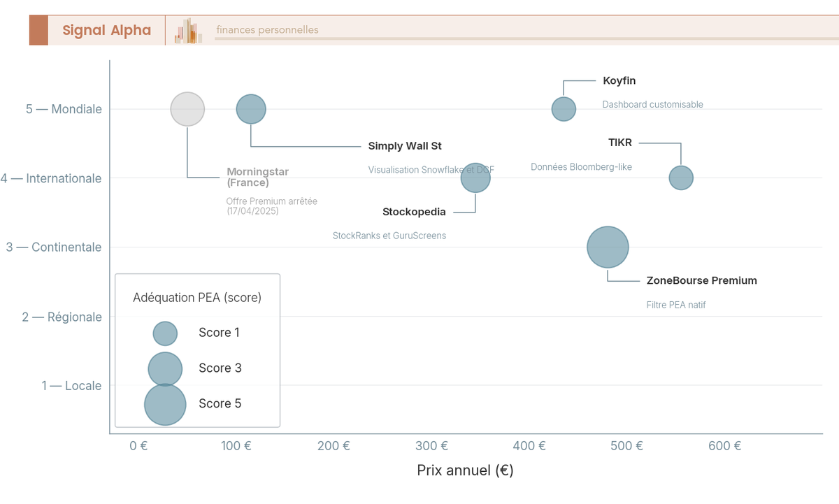Select the Koyfin bubble

564,109
